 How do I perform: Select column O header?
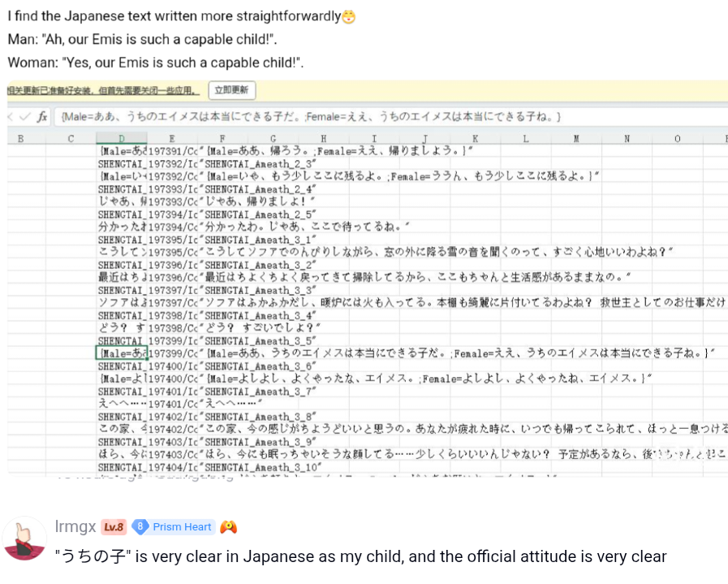(678, 138)
